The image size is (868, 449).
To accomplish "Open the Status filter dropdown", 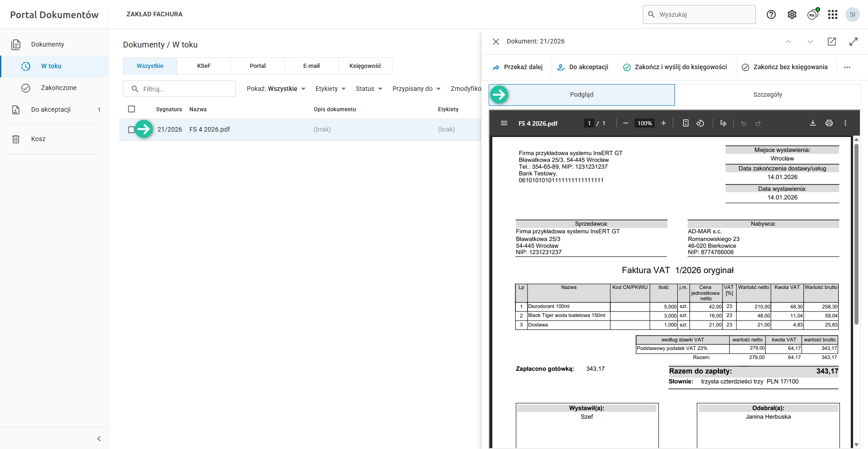I will click(369, 89).
